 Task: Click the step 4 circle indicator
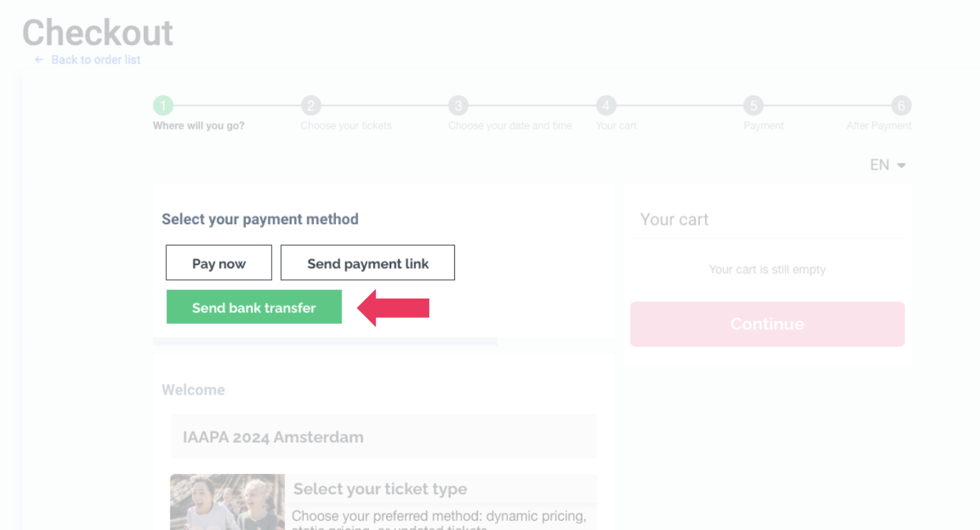[606, 106]
